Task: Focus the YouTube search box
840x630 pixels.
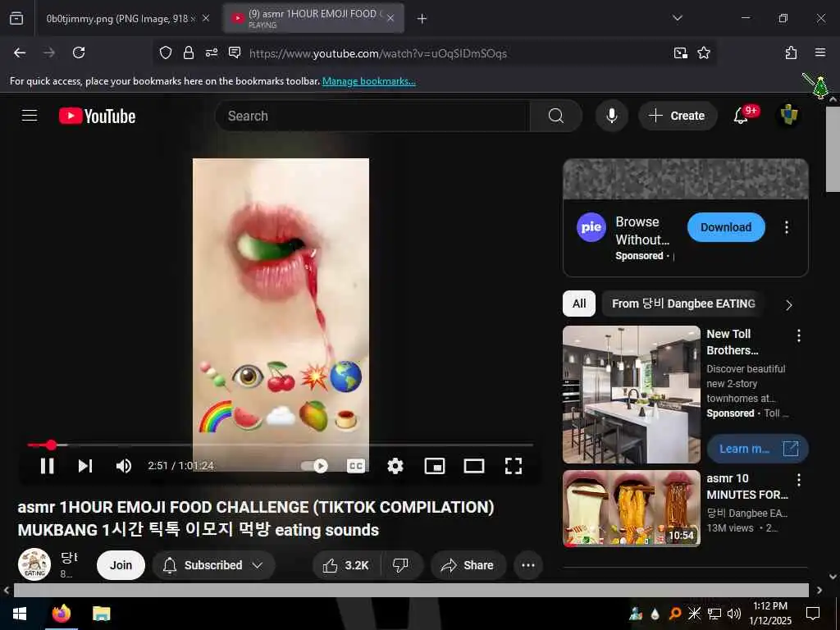Action: [373, 116]
